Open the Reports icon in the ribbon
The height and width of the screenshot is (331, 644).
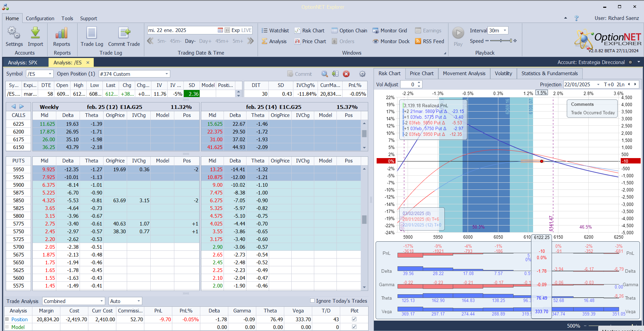[62, 37]
